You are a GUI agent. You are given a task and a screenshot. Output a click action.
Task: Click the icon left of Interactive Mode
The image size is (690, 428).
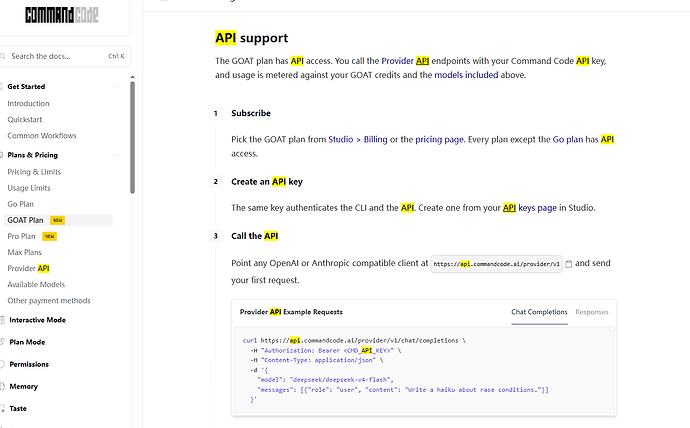pyautogui.click(x=2, y=320)
